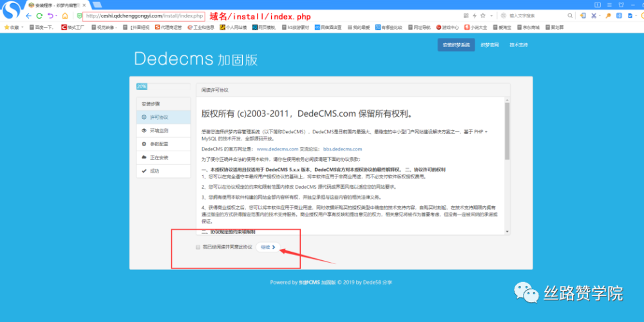Click the lightning speed-mode icon
Image resolution: width=644 pixels, height=322 pixels.
pyautogui.click(x=475, y=15)
